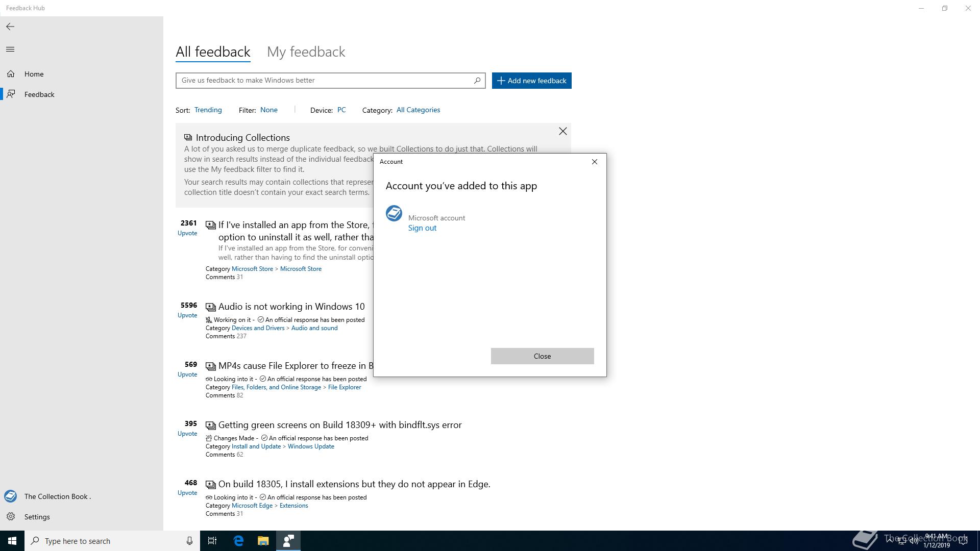
Task: Click the Settings gear icon
Action: (11, 517)
